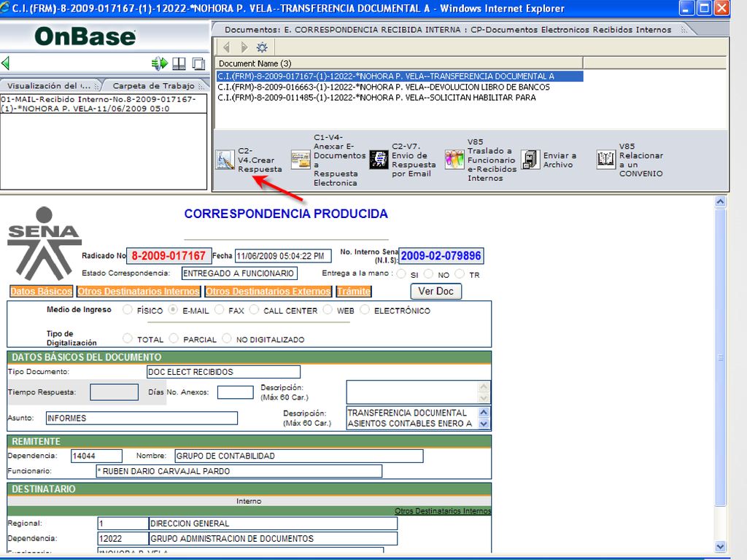This screenshot has width=747, height=560.
Task: Click Funcionario field RUBEN DARIO CARVAJAL PARDO
Action: point(239,471)
